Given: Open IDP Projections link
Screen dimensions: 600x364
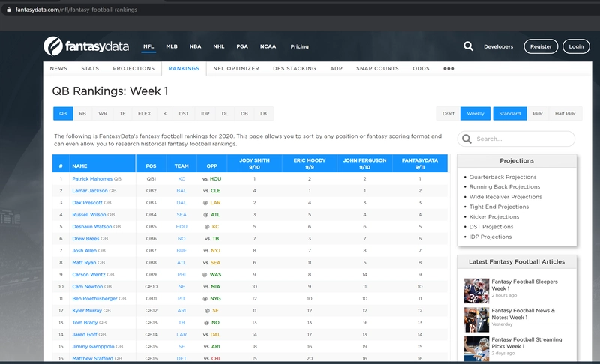Looking at the screenshot, I should pos(490,237).
